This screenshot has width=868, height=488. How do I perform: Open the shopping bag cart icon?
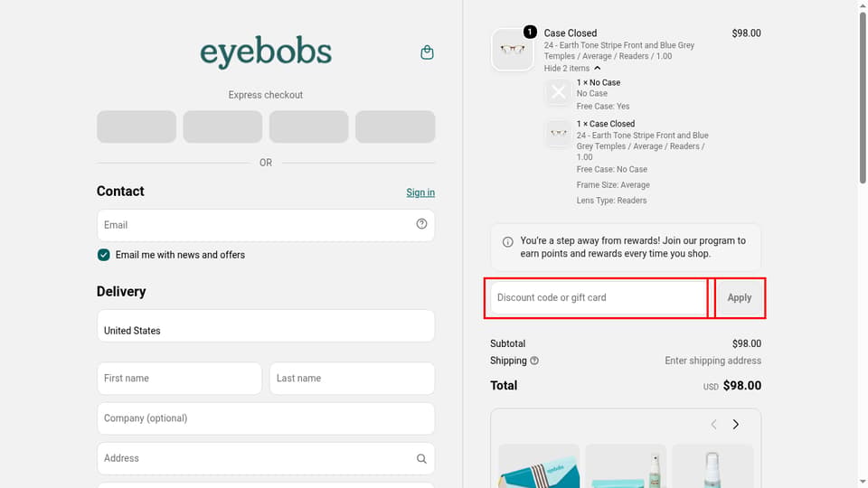click(x=427, y=52)
